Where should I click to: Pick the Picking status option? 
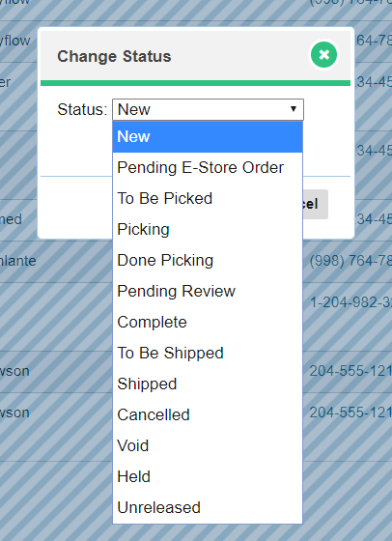click(208, 230)
